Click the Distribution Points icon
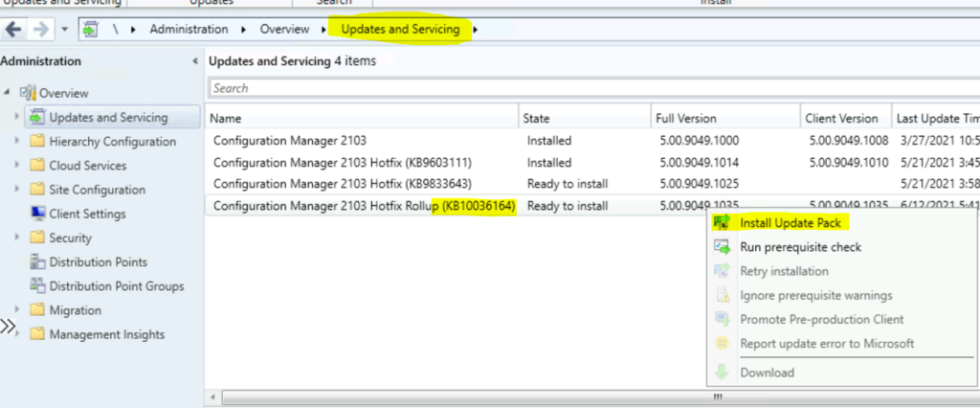 37,261
